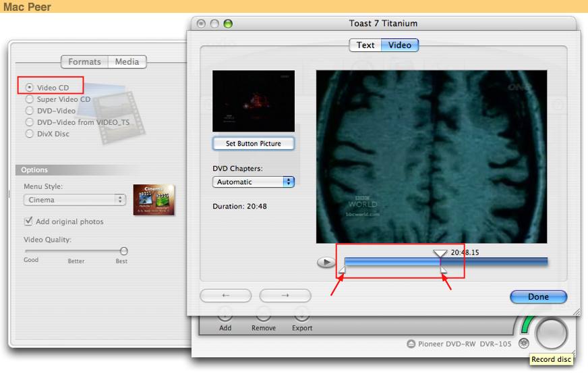Open the Video tab
Screen dimensions: 588x374
(x=400, y=45)
